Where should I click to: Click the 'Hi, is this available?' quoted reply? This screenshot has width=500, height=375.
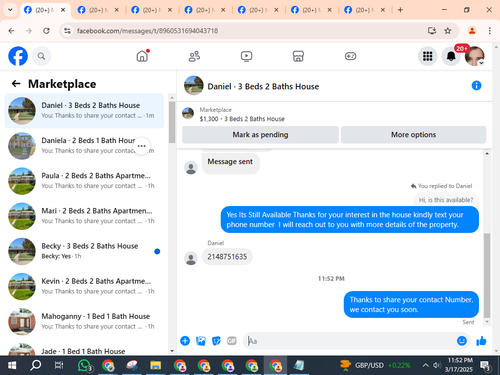tap(446, 200)
